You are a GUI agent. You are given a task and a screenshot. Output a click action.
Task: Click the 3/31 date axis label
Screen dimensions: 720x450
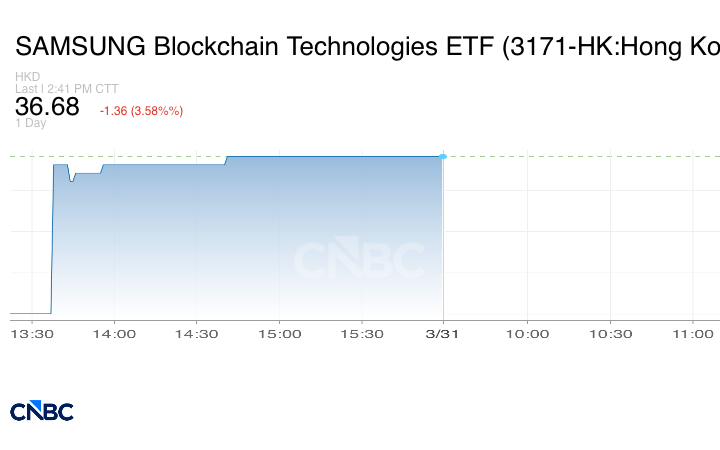pyautogui.click(x=443, y=334)
